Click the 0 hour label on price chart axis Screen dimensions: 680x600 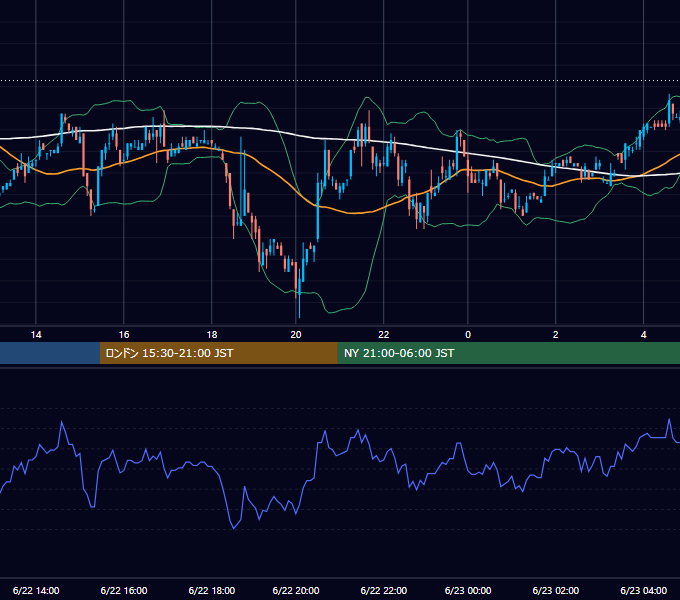pyautogui.click(x=468, y=335)
